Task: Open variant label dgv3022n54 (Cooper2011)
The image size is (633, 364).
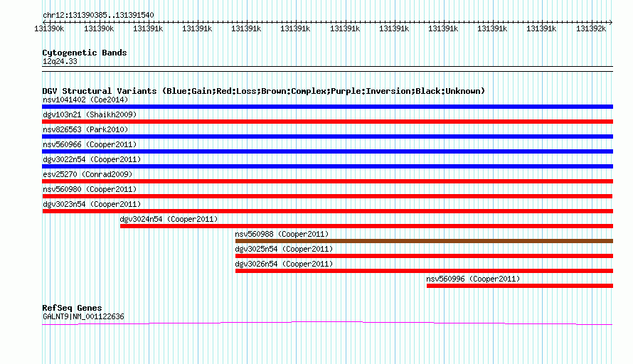Action: 92,159
